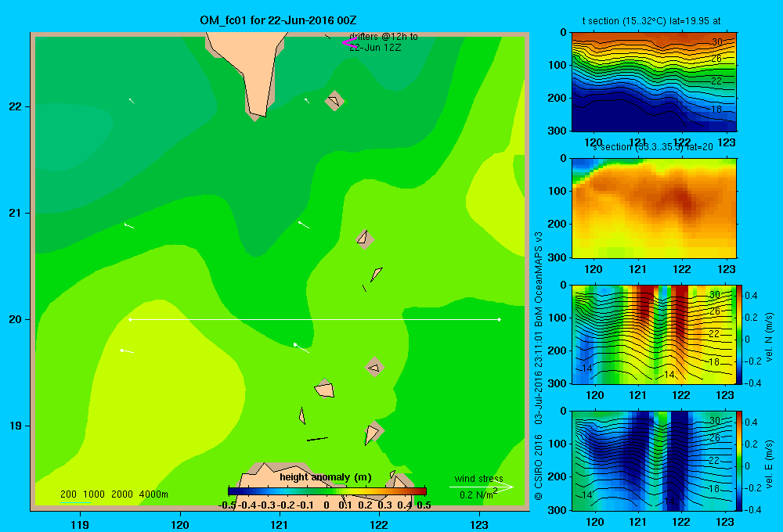Click the 0.5 tick on height anomaly colorbar
Image resolution: width=783 pixels, height=532 pixels.
pyautogui.click(x=424, y=505)
